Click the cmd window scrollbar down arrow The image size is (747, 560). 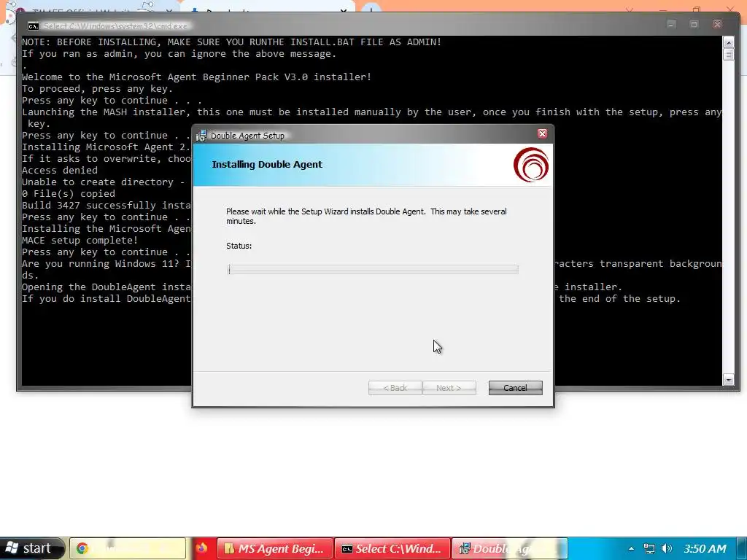click(x=729, y=379)
